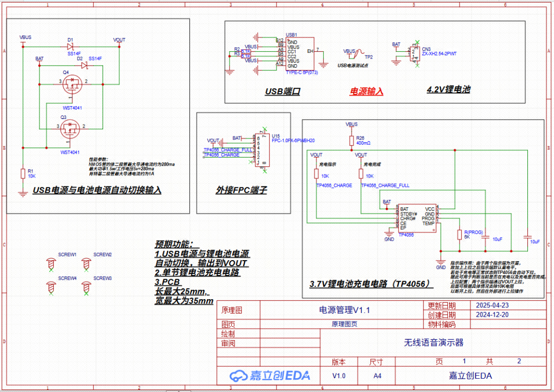Click the ground symbol below R1
Viewport: 554px width, 392px height.
(23, 194)
